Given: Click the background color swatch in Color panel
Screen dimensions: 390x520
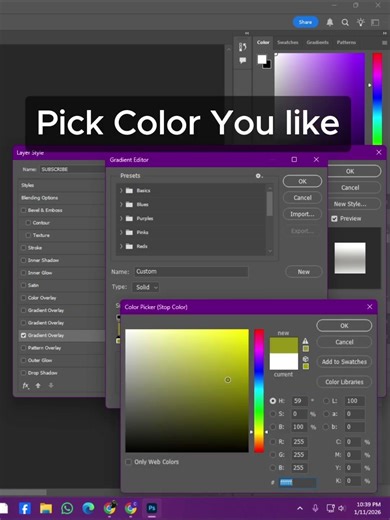Looking at the screenshot, I should coord(268,65).
